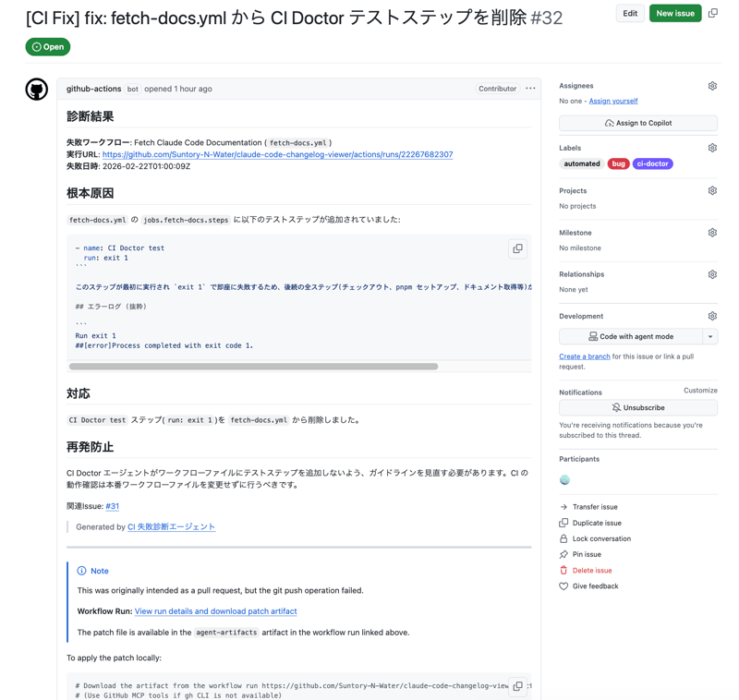The height and width of the screenshot is (700, 739).
Task: Open the Projects settings gear
Action: click(711, 190)
